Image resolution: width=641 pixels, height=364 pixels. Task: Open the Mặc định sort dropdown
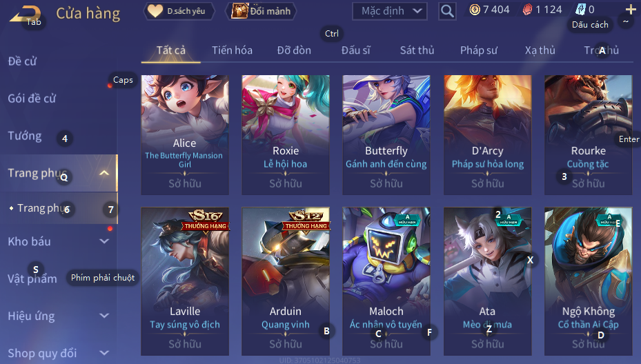coord(389,11)
